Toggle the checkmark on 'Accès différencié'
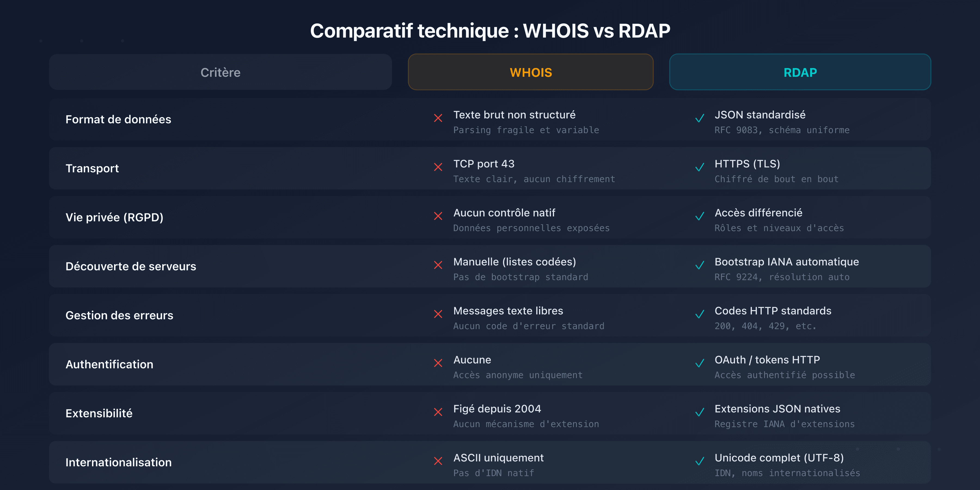 699,216
